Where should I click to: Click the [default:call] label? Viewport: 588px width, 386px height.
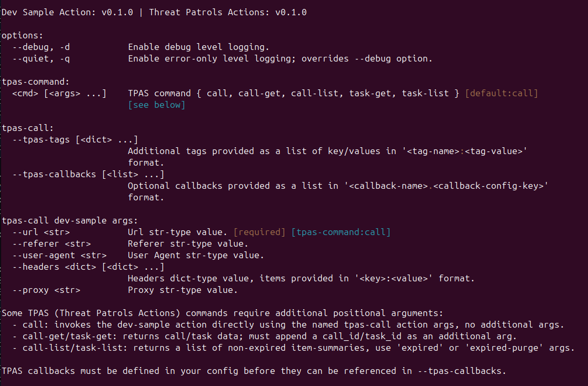coord(501,93)
